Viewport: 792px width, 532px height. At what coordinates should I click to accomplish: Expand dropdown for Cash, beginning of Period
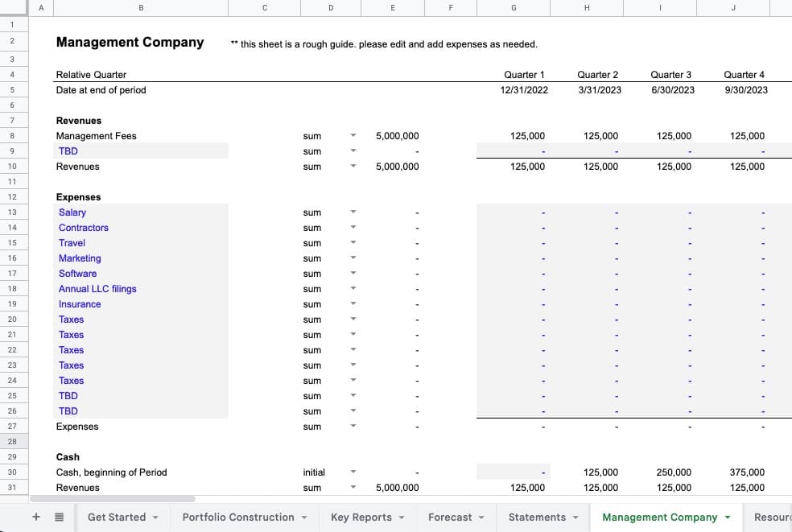[x=353, y=472]
